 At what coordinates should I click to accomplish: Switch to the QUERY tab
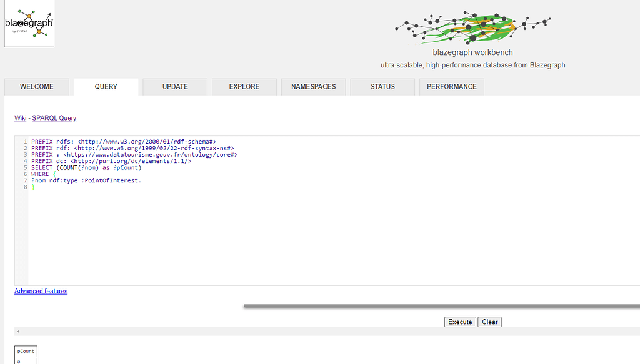pyautogui.click(x=106, y=87)
